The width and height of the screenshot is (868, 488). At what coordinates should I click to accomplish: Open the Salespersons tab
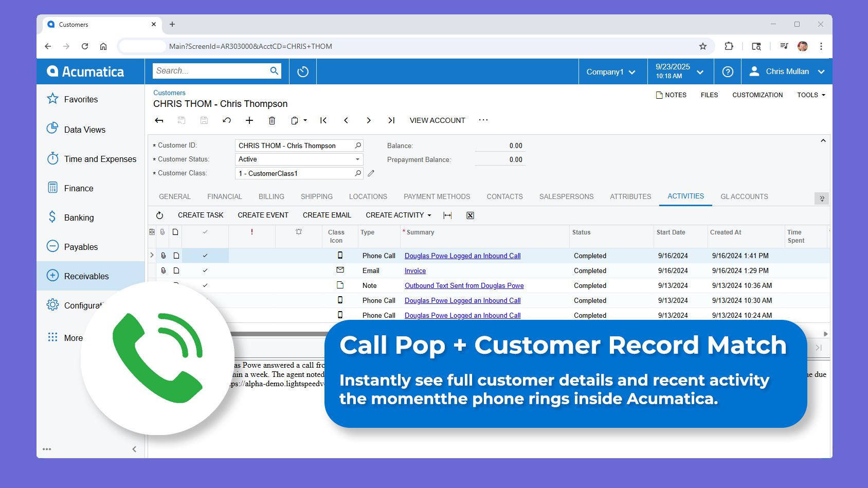point(566,196)
